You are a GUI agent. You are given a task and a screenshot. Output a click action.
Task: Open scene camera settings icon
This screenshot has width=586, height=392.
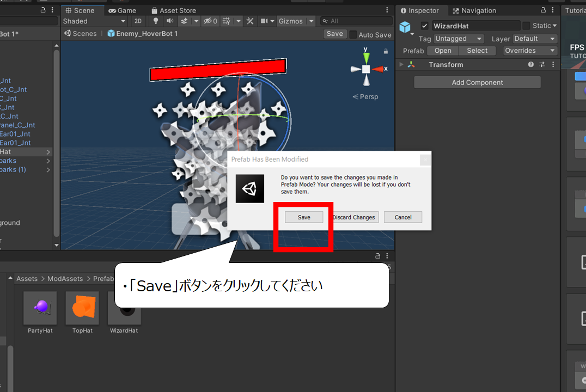point(264,21)
